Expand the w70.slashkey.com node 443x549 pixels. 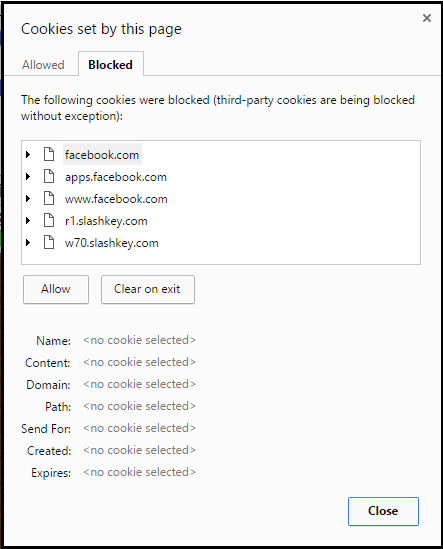tap(28, 243)
